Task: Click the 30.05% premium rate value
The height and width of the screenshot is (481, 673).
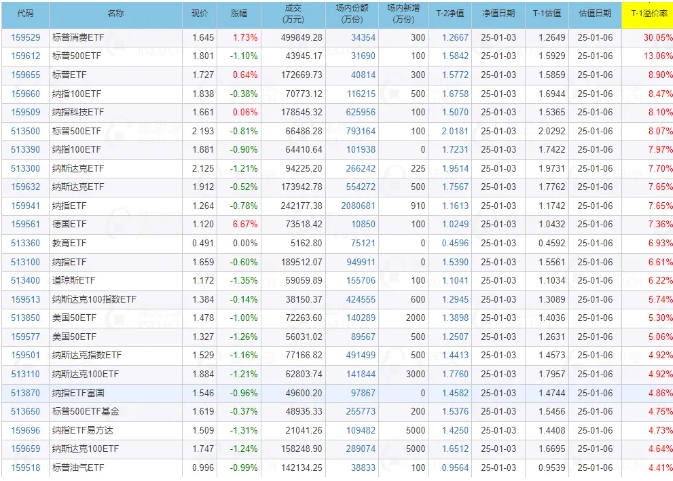Action: [658, 38]
